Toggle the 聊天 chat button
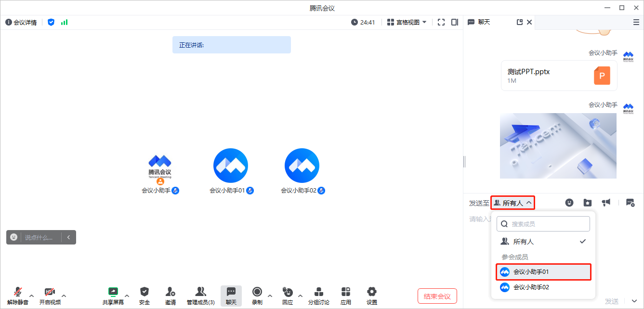The width and height of the screenshot is (644, 309). point(231,296)
